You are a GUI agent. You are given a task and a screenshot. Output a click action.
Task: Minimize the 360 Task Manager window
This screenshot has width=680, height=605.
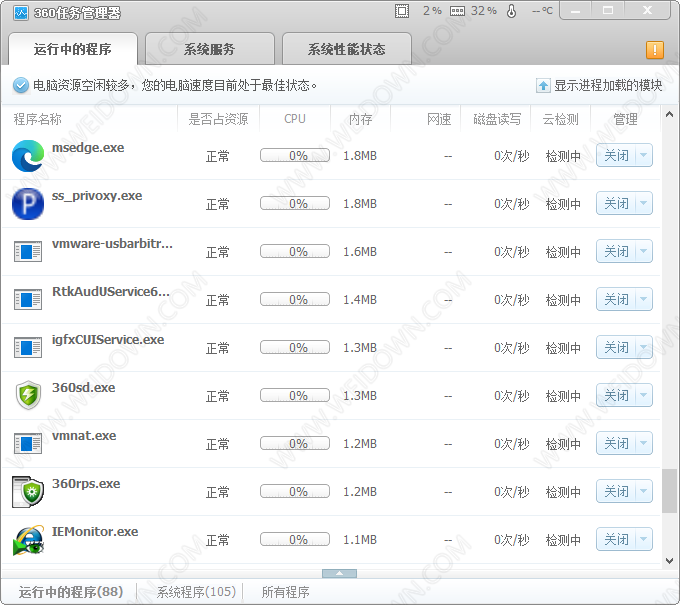click(575, 10)
